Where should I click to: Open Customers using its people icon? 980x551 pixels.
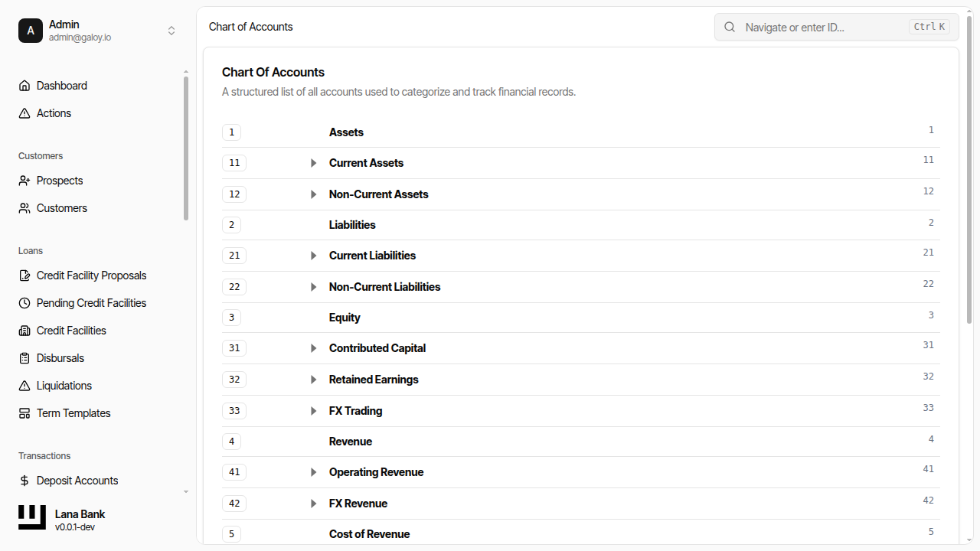24,207
